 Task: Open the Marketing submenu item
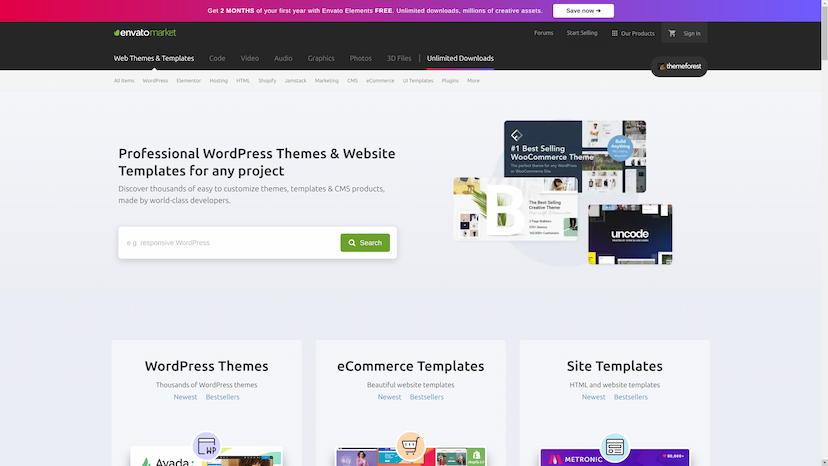click(326, 81)
